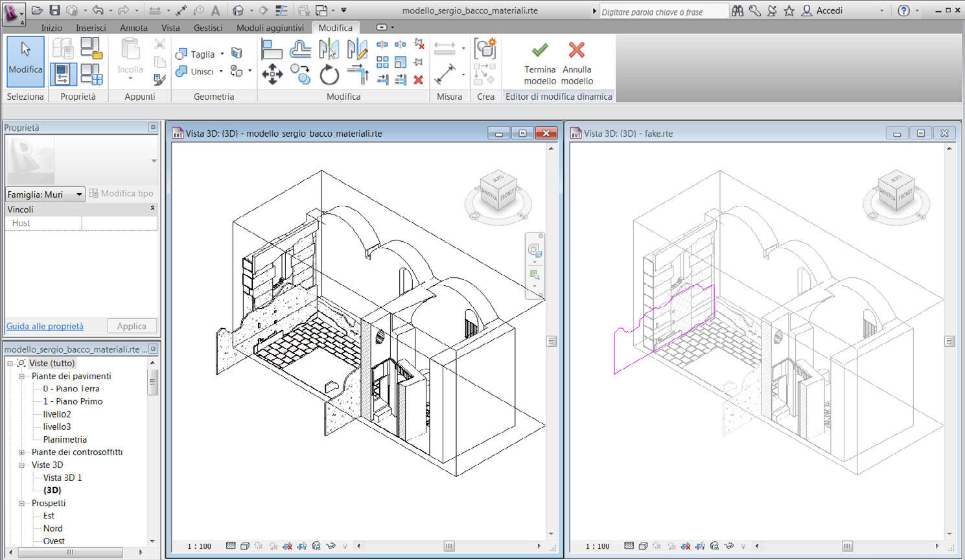Screen dimensions: 965x560
Task: Toggle sun path in left view control bar
Action: pyautogui.click(x=259, y=546)
